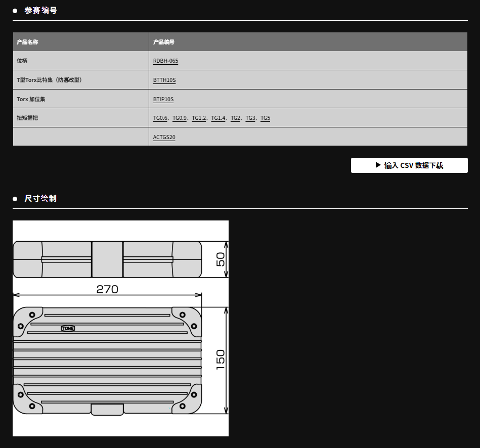Image resolution: width=480 pixels, height=448 pixels.
Task: Select the 扭矩握把 row label
Action: [x=27, y=118]
